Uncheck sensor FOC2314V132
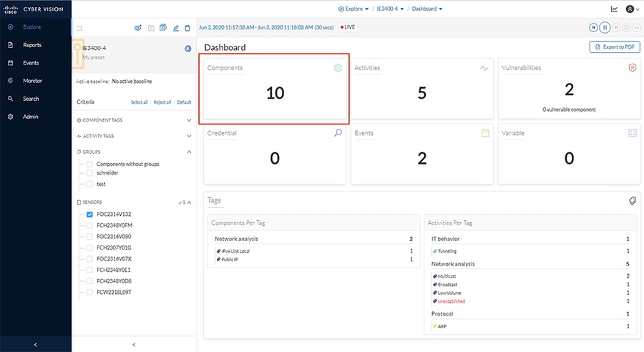Viewport: 644px width, 352px height. (x=89, y=215)
